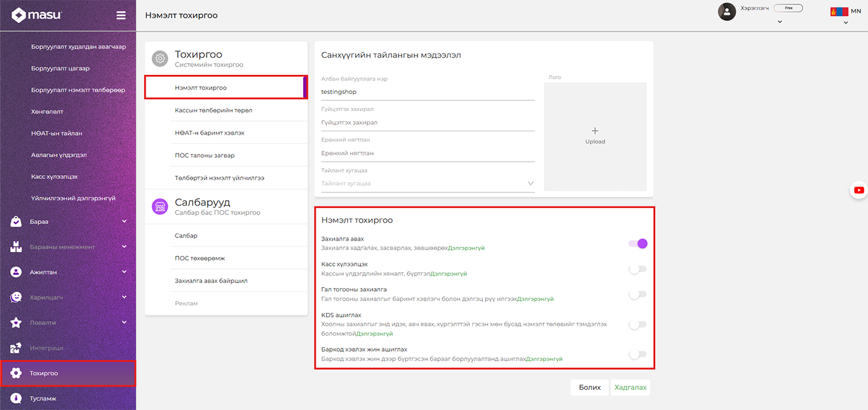This screenshot has height=410, width=868.
Task: Click the Тохиргоо gear icon in sidebar
Action: (17, 373)
